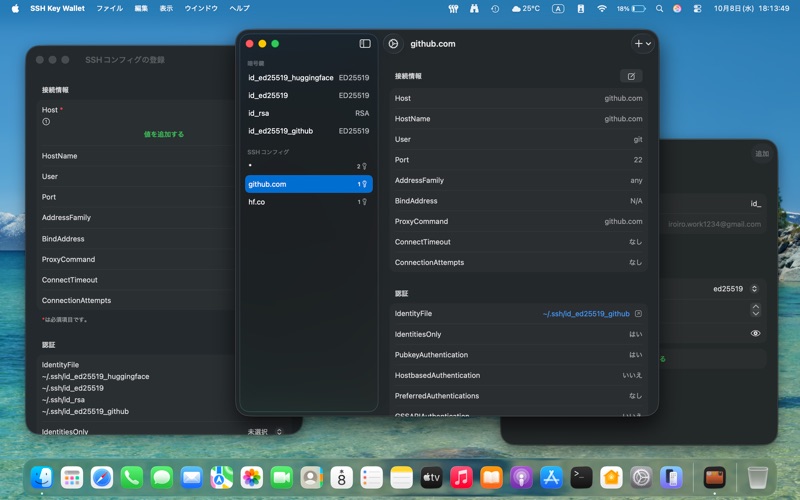Image resolution: width=800 pixels, height=500 pixels.
Task: Click the Port row showing 22
Action: [x=518, y=160]
